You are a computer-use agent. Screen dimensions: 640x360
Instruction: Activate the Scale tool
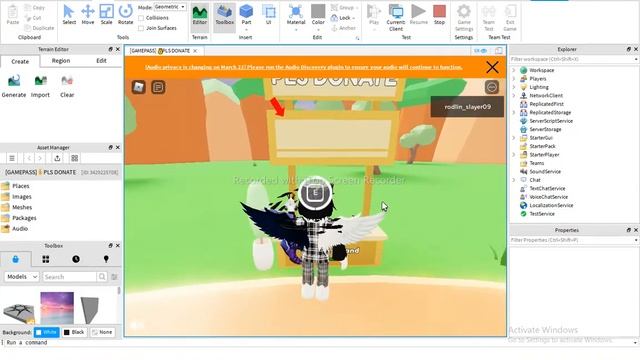(107, 15)
